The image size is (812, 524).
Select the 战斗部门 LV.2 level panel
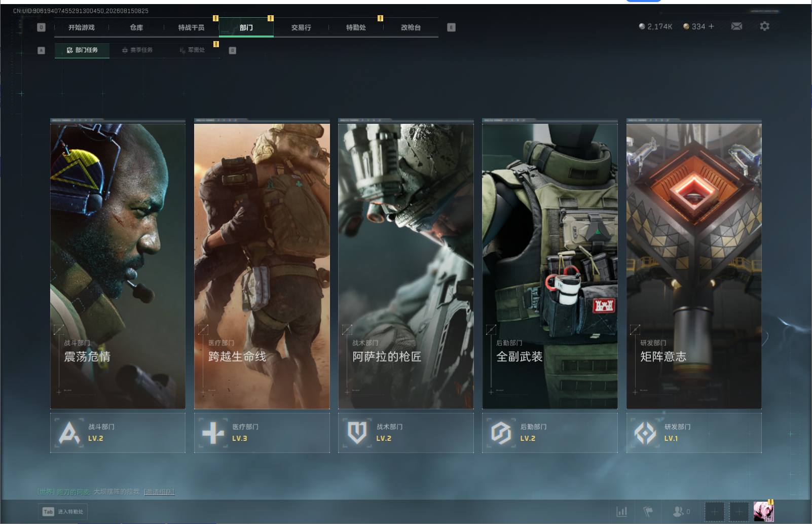coord(118,433)
